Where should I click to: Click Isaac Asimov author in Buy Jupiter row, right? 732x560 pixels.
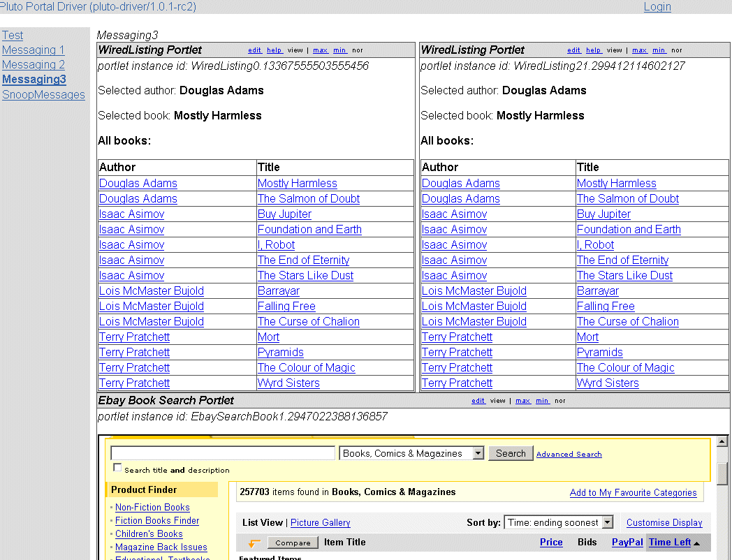pos(454,214)
